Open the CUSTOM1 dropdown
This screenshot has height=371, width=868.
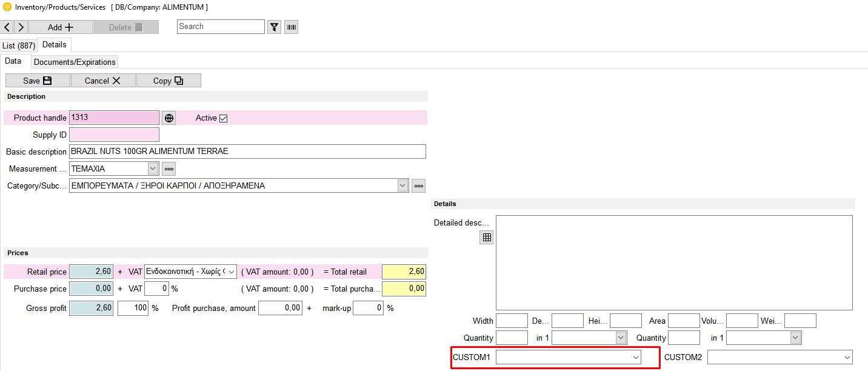tap(636, 358)
